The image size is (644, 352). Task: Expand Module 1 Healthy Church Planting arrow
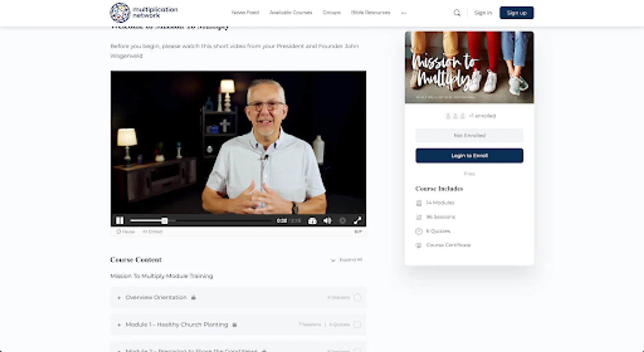coord(119,325)
